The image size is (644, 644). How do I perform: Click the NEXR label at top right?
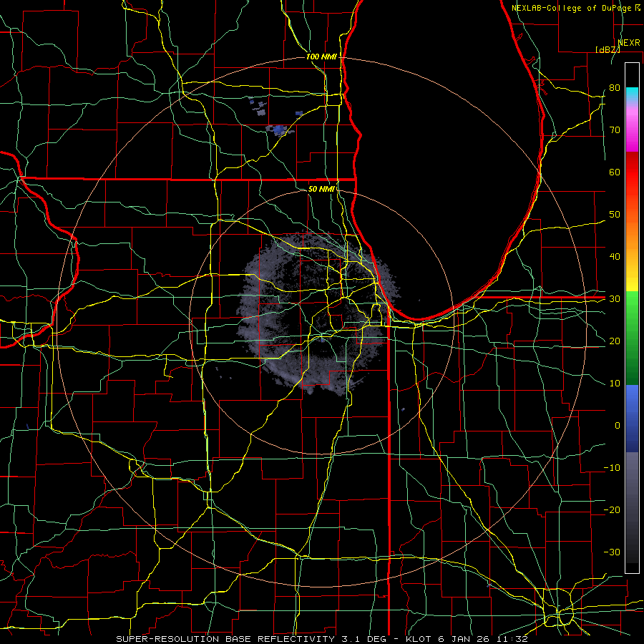[629, 42]
